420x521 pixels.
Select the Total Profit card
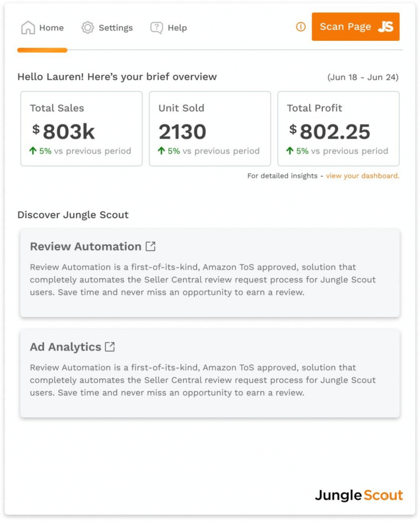pos(338,129)
